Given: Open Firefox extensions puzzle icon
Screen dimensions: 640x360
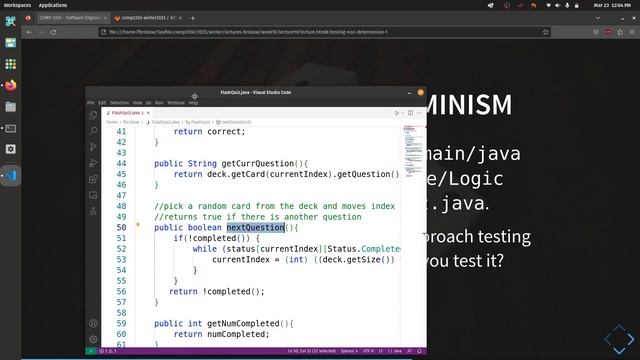Looking at the screenshot, I should pos(620,32).
